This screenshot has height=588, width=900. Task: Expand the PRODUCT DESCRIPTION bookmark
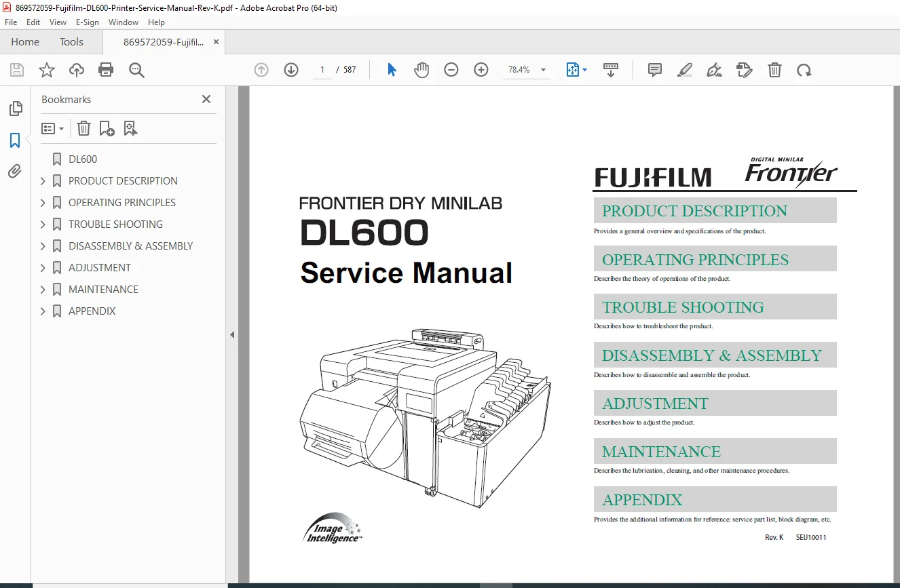(x=43, y=181)
